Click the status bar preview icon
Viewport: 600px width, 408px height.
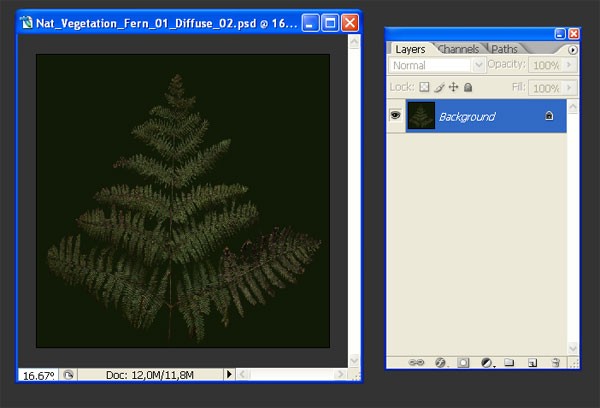tap(68, 375)
